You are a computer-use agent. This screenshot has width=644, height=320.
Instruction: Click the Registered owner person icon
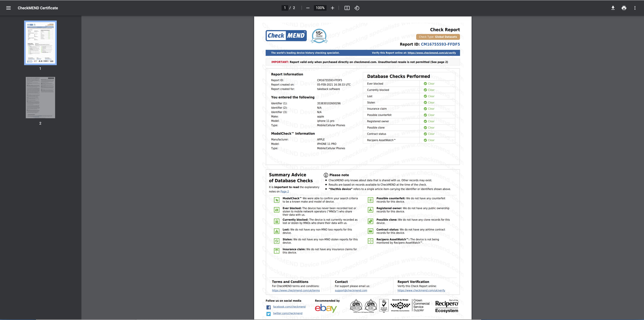(x=371, y=210)
